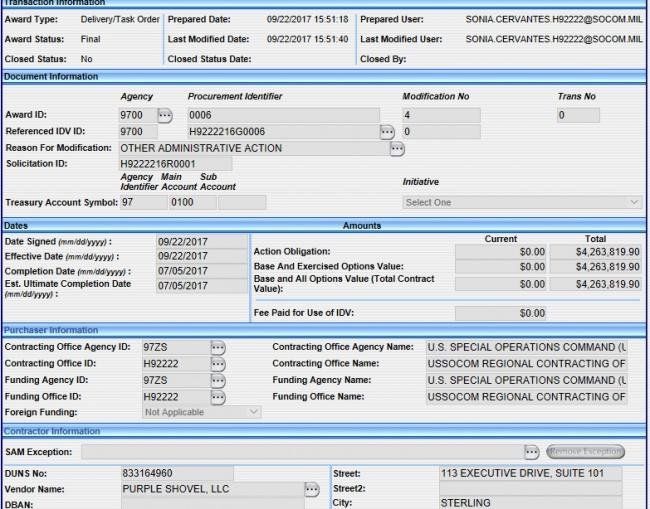The height and width of the screenshot is (509, 650).
Task: Click the SAM Exception ellipsis button
Action: pos(532,452)
